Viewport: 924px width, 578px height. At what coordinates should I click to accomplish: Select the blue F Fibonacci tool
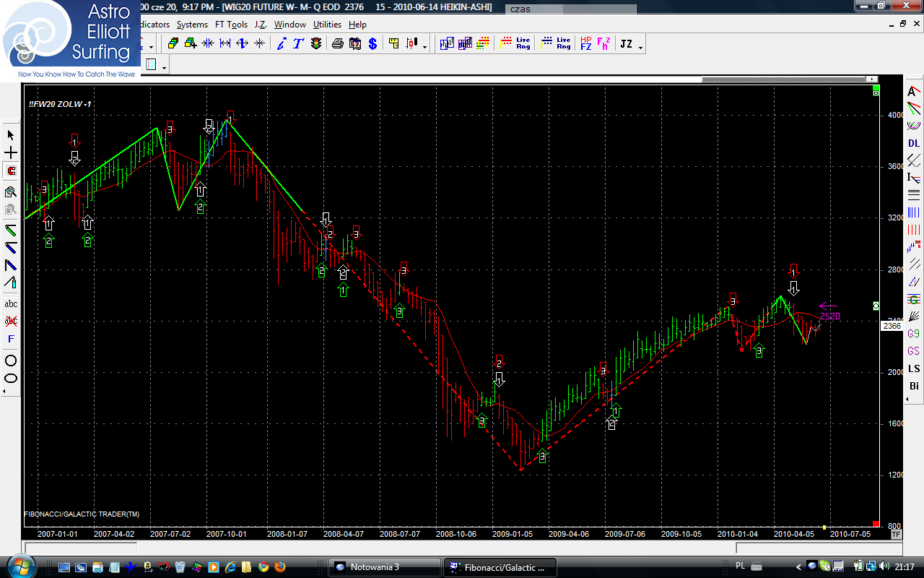tap(11, 339)
